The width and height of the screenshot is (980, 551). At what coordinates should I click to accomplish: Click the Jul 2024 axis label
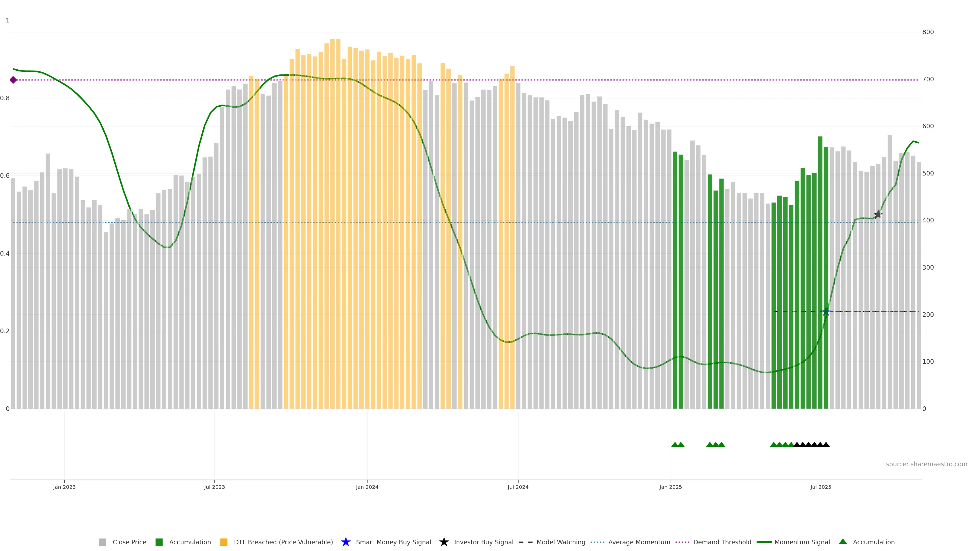(518, 487)
